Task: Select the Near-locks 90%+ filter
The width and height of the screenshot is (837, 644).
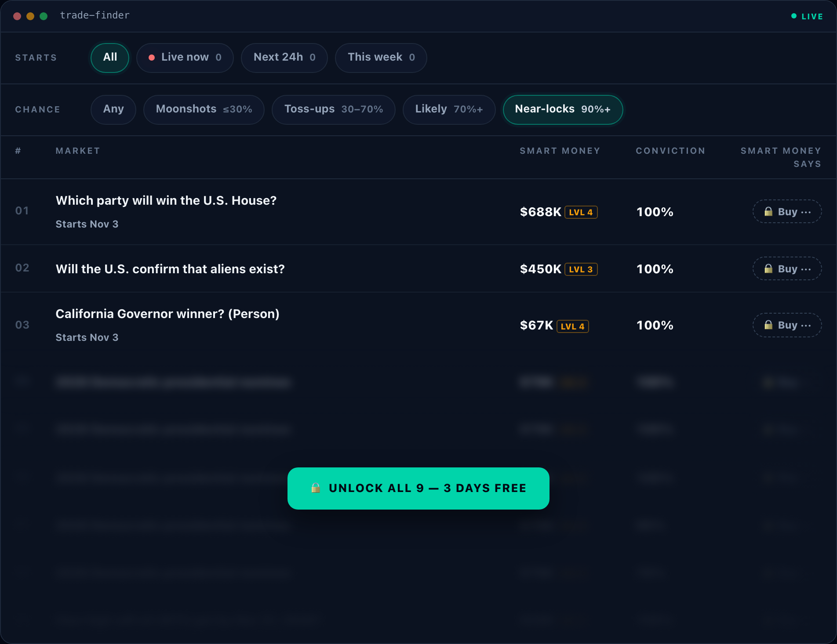Action: click(563, 109)
